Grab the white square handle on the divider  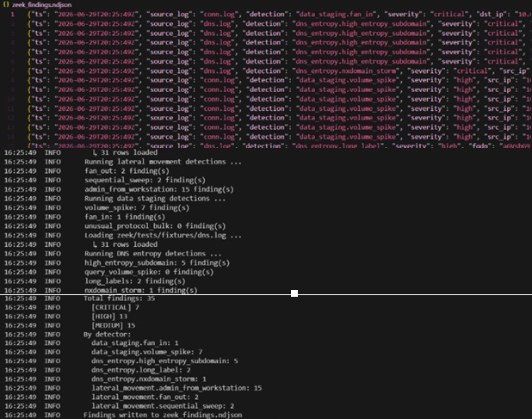[294, 293]
